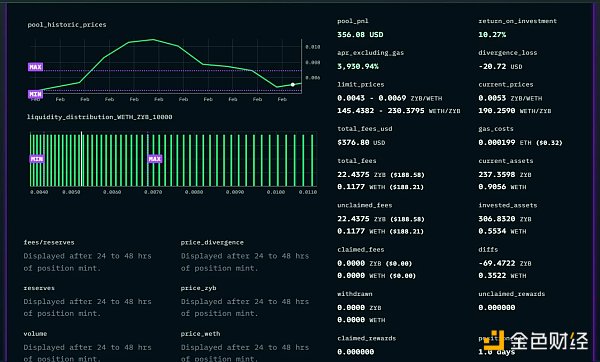Select the 0.0000 ZYB withdrawn value
The height and width of the screenshot is (362, 600).
(x=359, y=308)
